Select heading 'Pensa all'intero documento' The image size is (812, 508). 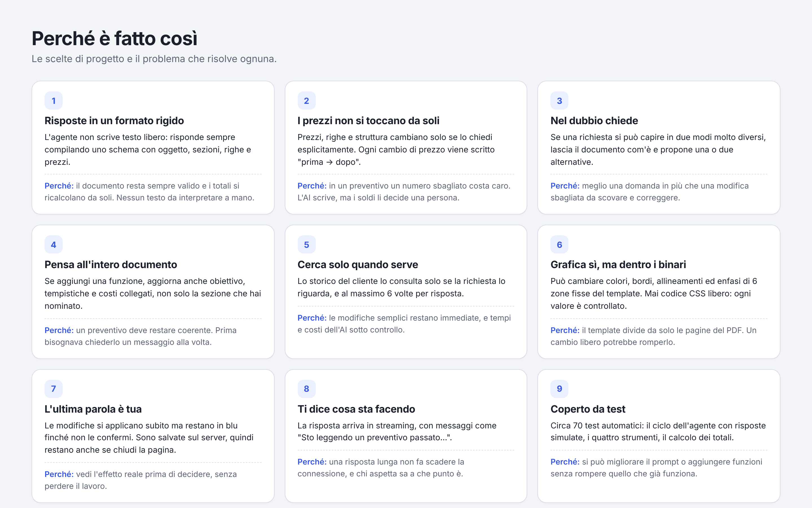click(111, 265)
